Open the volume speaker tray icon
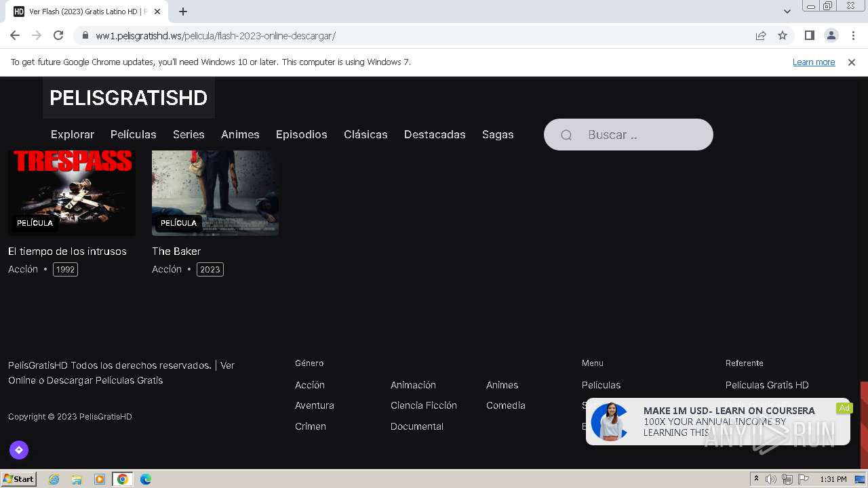The height and width of the screenshot is (488, 868). pyautogui.click(x=771, y=479)
